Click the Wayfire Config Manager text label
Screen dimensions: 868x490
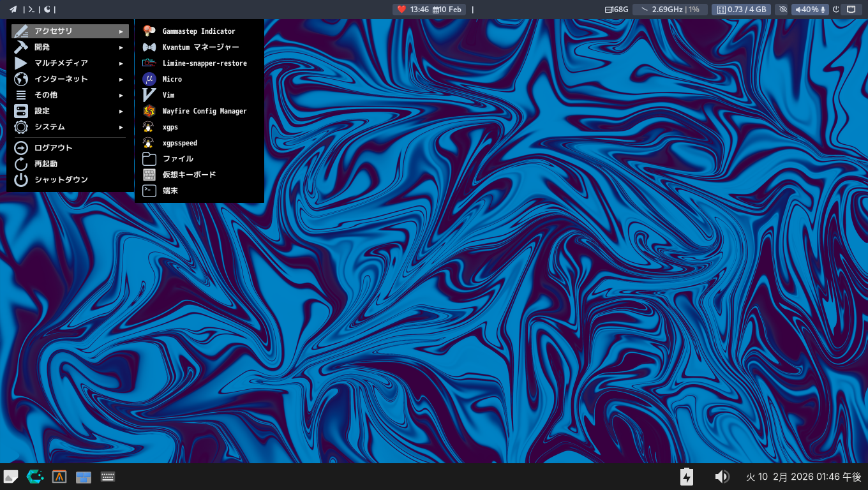(x=204, y=111)
